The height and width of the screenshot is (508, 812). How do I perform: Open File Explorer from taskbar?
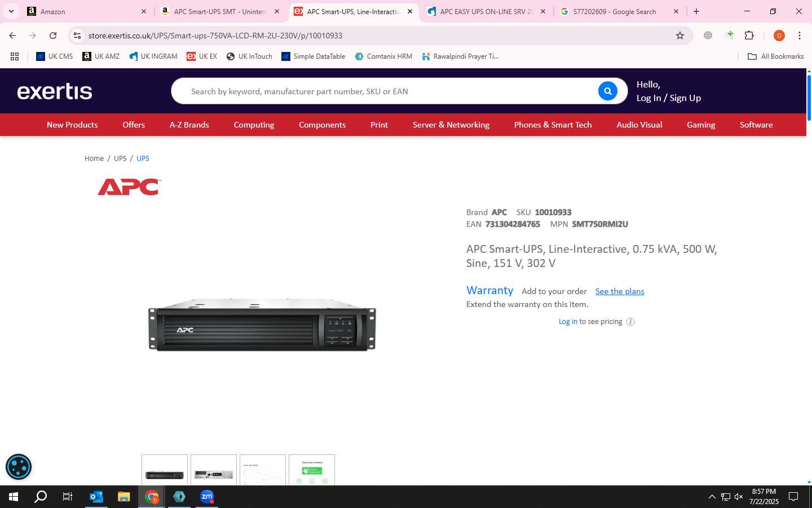pos(124,497)
